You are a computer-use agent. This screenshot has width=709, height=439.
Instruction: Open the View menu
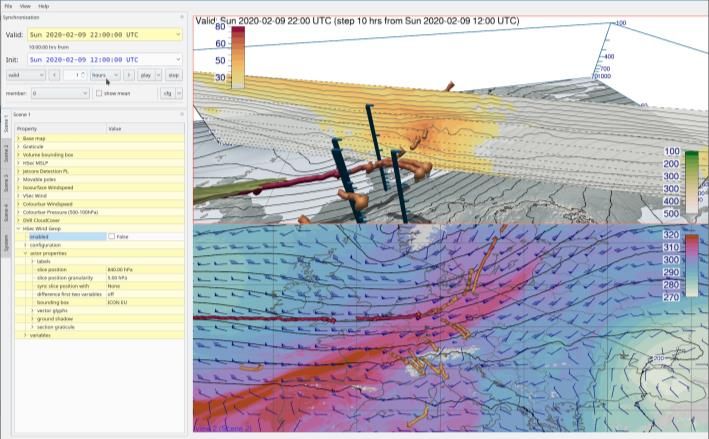pyautogui.click(x=25, y=6)
